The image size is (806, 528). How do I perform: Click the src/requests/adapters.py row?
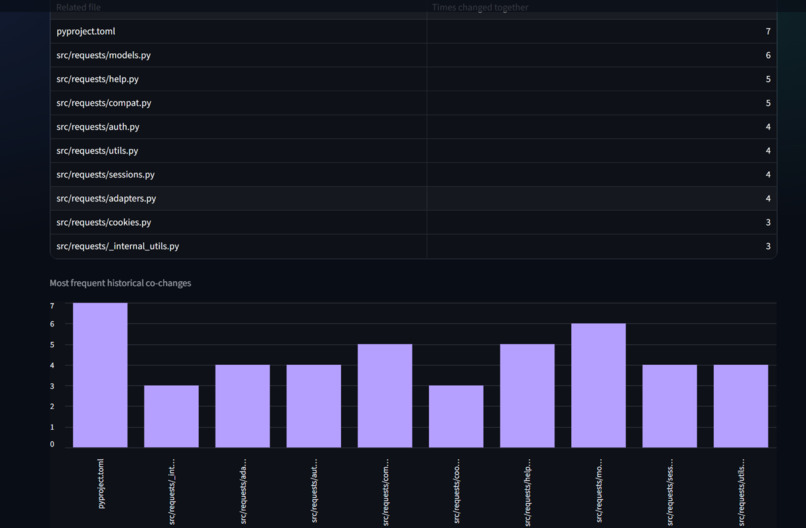coord(413,198)
